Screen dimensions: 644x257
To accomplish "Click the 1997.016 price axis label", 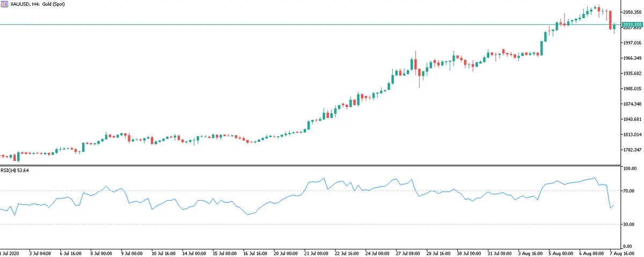I will [x=632, y=42].
